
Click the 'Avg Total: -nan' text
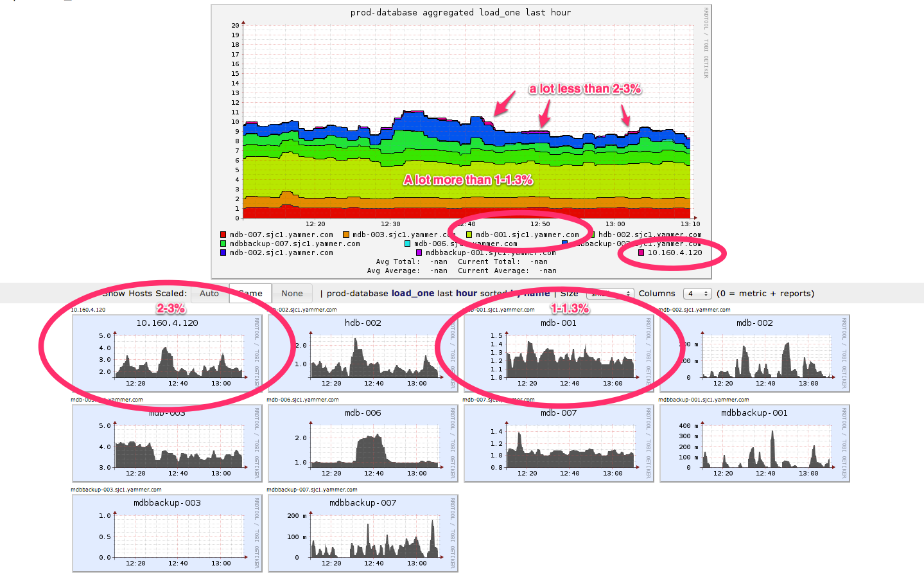(x=412, y=262)
